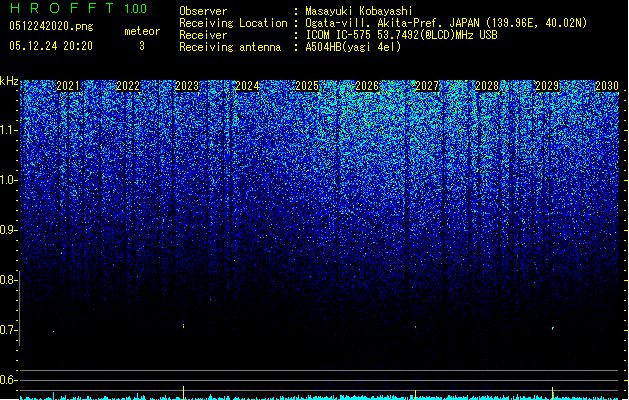The image size is (629, 400).
Task: Click the 1.1 kHz axis label
Action: (x=7, y=130)
